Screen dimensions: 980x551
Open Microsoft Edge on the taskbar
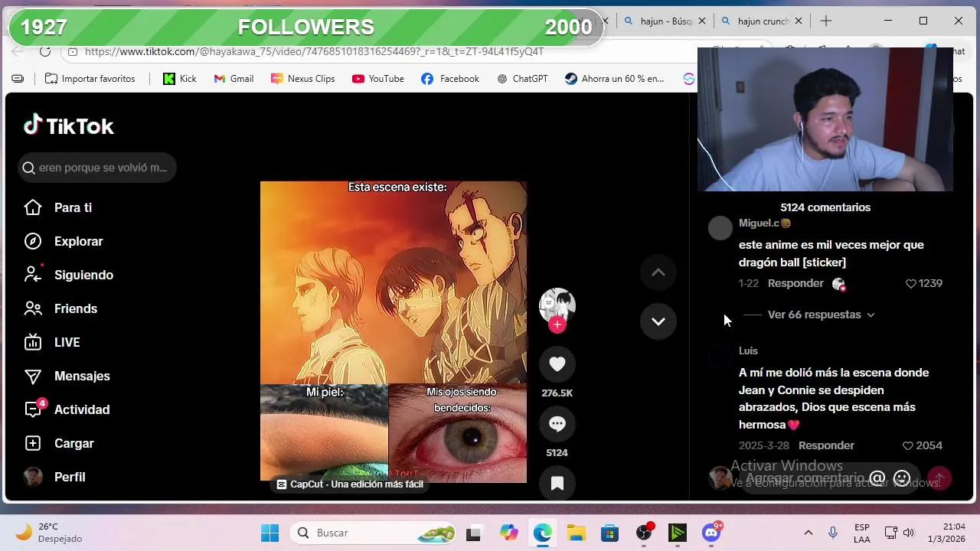[543, 533]
